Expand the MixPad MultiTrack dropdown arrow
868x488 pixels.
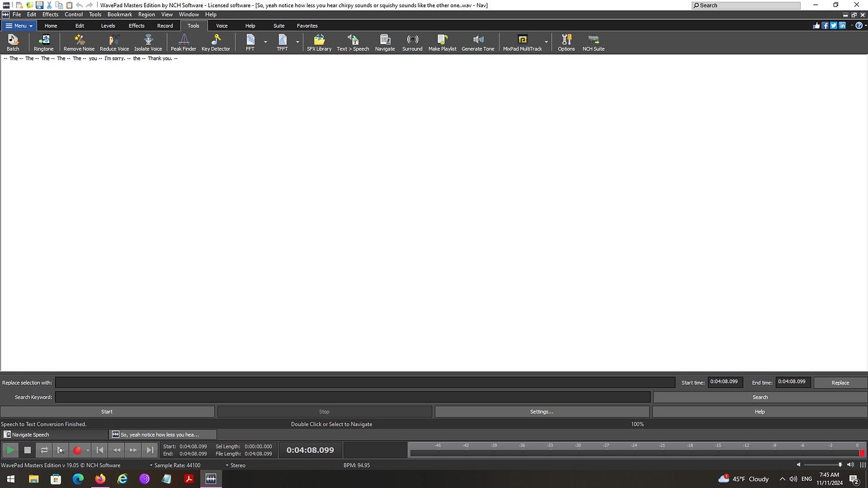(547, 42)
